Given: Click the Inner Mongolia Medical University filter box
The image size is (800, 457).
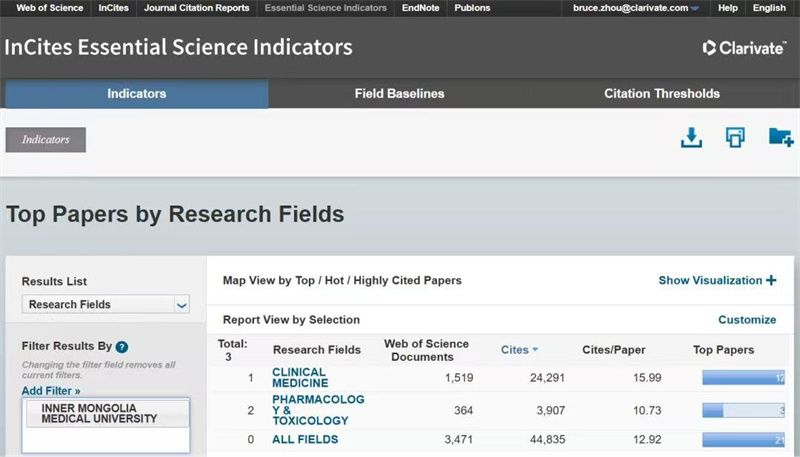Looking at the screenshot, I should click(x=105, y=413).
